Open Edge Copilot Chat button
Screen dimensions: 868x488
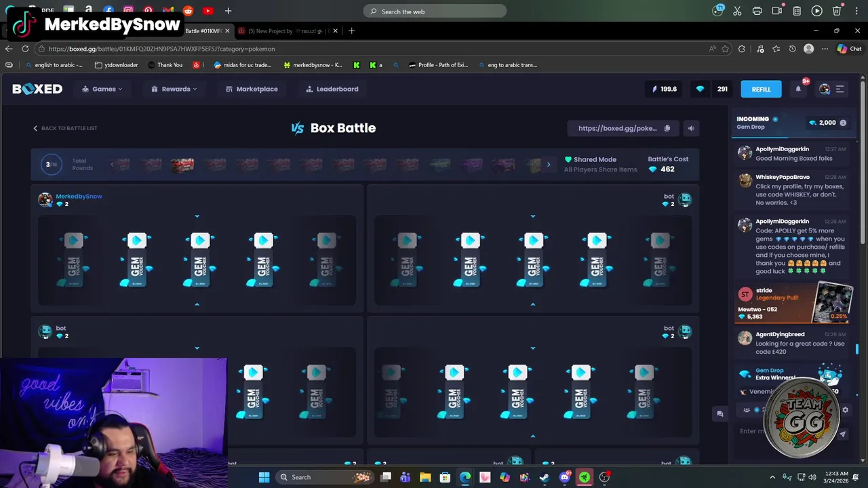[849, 49]
